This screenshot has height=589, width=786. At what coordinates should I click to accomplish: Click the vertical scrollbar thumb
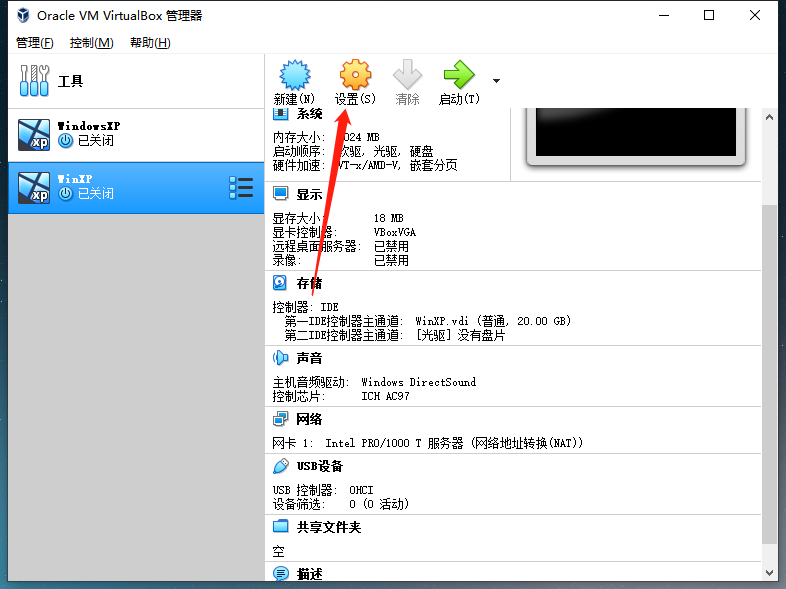[x=769, y=374]
